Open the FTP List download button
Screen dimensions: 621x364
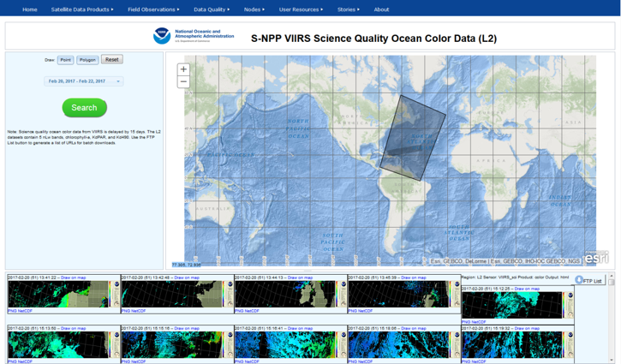point(588,280)
